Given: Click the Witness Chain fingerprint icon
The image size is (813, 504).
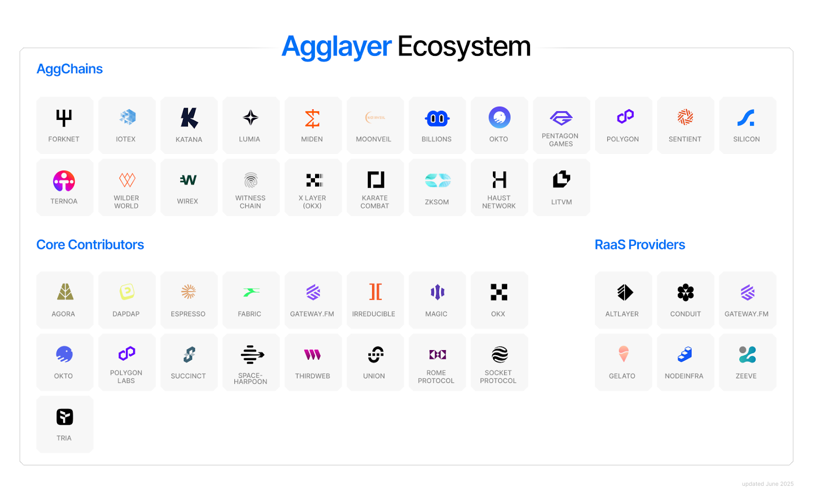Looking at the screenshot, I should coord(251,180).
